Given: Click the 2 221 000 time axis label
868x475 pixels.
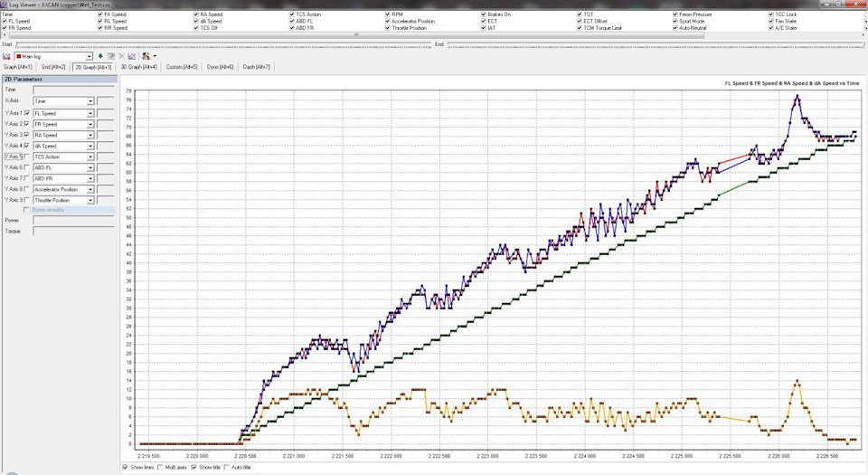Looking at the screenshot, I should click(x=293, y=456).
